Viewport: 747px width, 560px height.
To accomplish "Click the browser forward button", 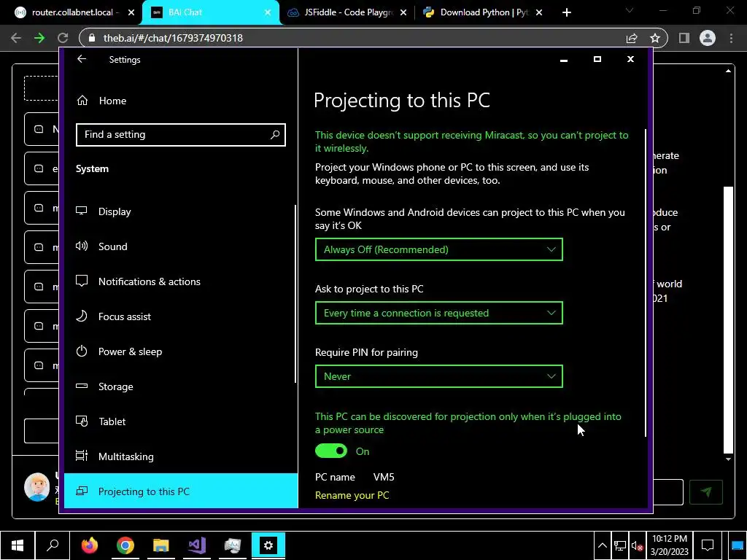I will (39, 38).
